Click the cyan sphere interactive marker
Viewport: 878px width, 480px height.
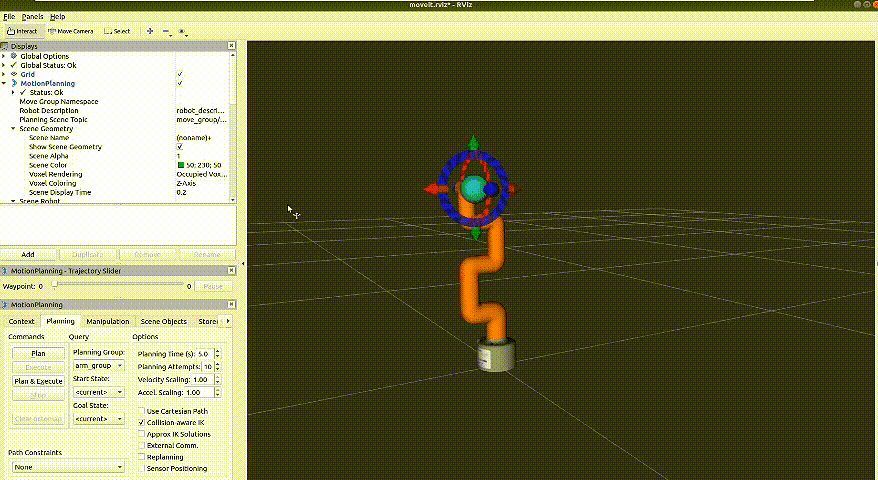click(474, 189)
